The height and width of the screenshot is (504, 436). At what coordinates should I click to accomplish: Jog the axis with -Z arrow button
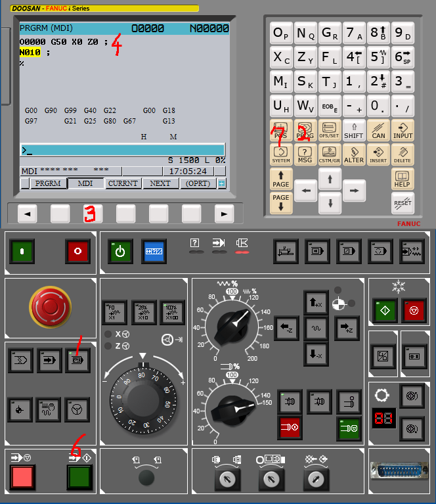[286, 328]
